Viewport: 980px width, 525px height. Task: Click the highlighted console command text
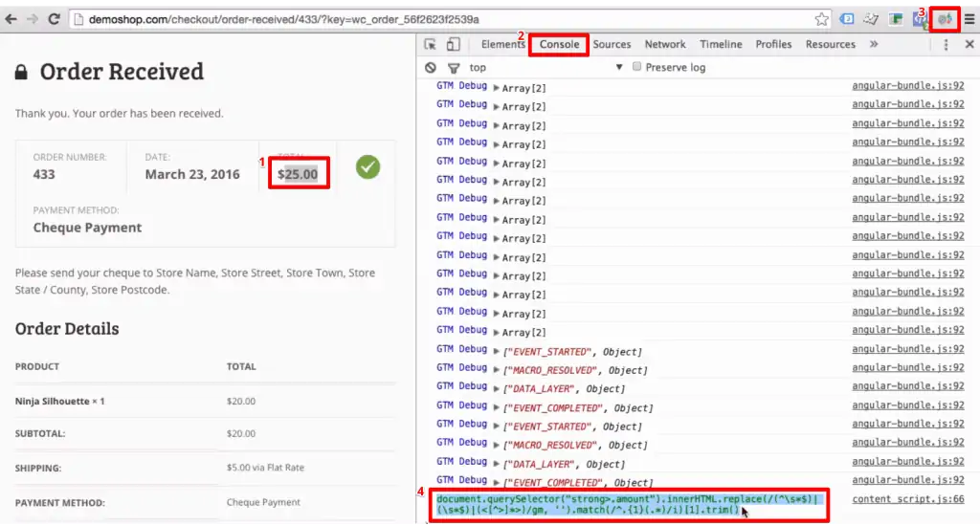(628, 504)
